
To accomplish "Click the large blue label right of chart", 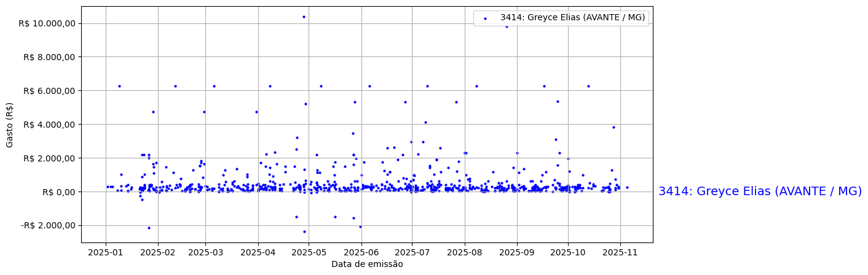I will coord(760,192).
